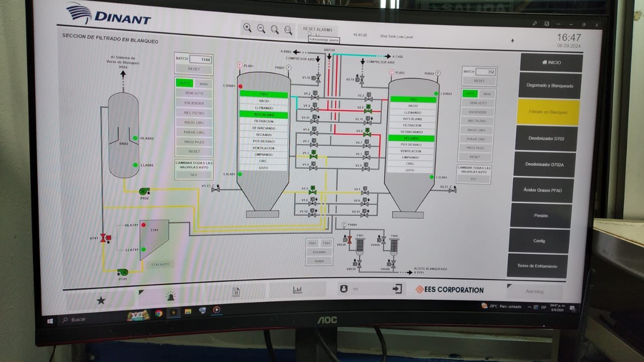Click the batch number field showing 1144

pyautogui.click(x=200, y=59)
